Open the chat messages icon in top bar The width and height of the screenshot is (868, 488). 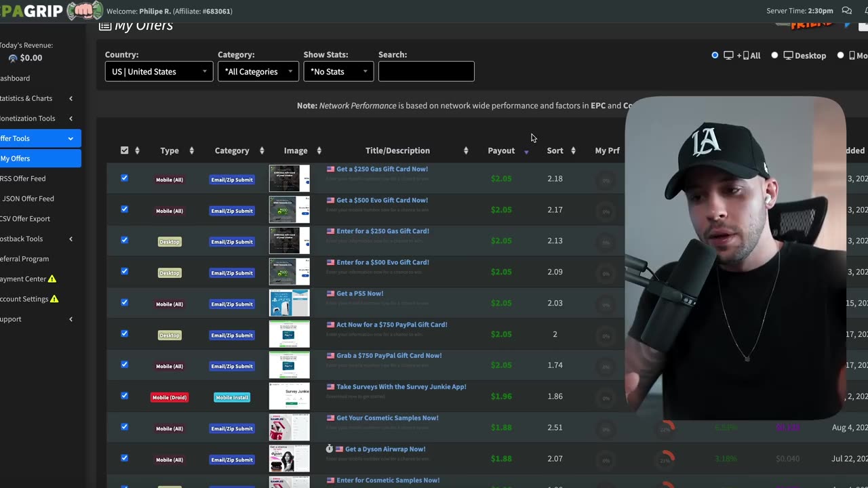pos(846,11)
